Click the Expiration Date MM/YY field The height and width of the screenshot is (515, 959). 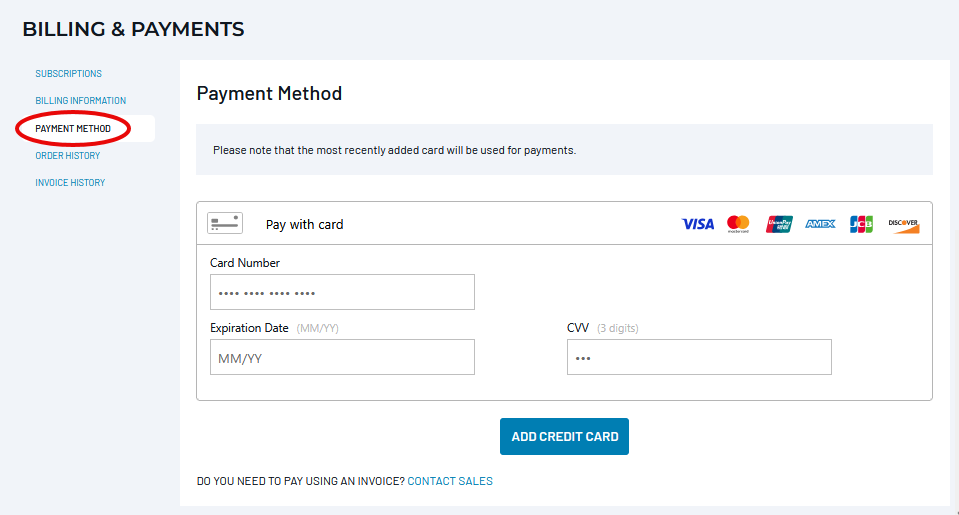click(342, 357)
